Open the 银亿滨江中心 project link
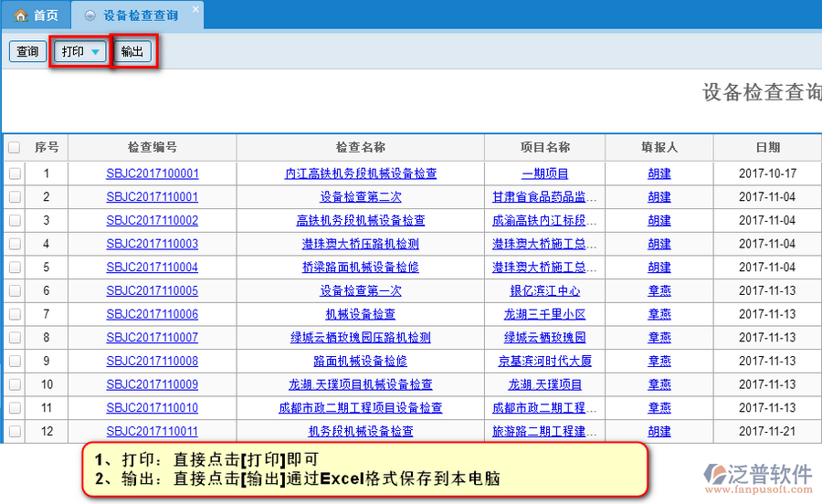This screenshot has width=822, height=504. coord(544,291)
